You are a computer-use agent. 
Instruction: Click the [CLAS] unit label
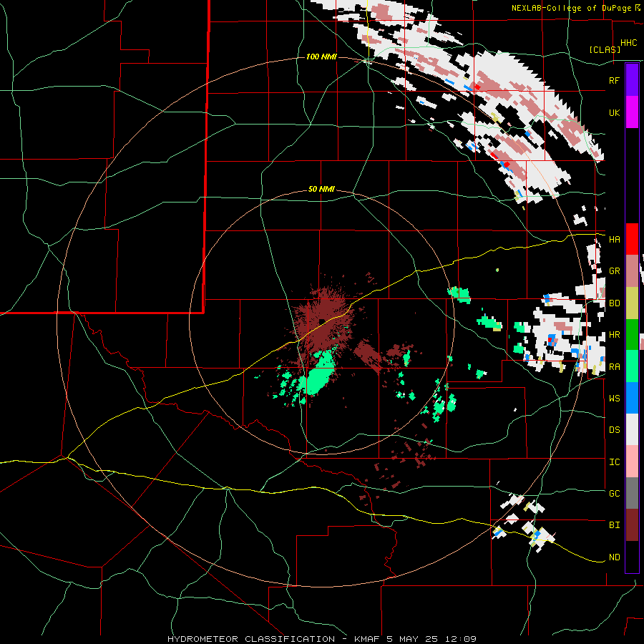[605, 49]
